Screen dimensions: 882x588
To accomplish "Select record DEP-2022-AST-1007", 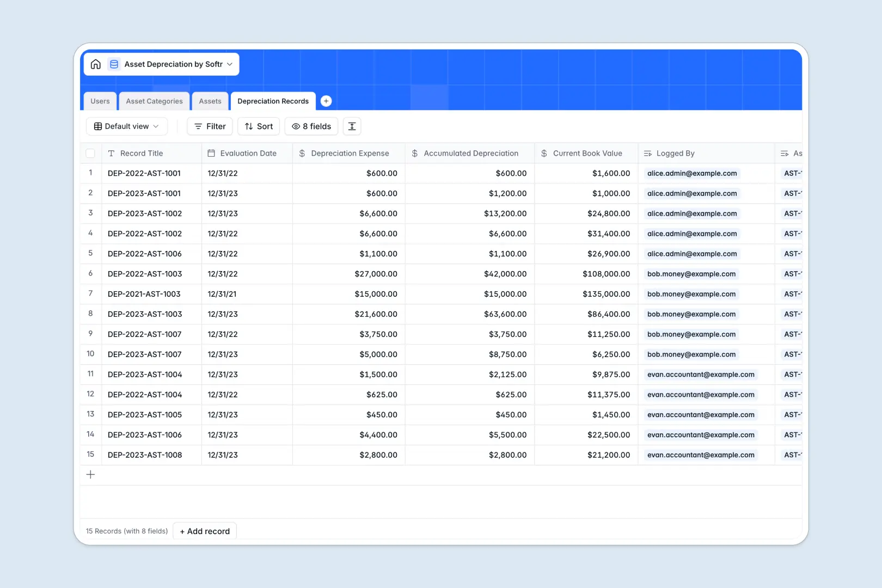I will [145, 335].
